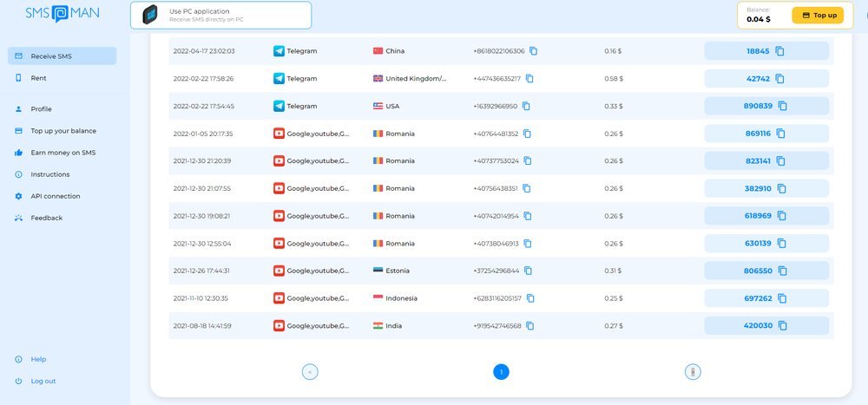Copy phone number +40738046913
The width and height of the screenshot is (868, 405).
click(x=528, y=244)
